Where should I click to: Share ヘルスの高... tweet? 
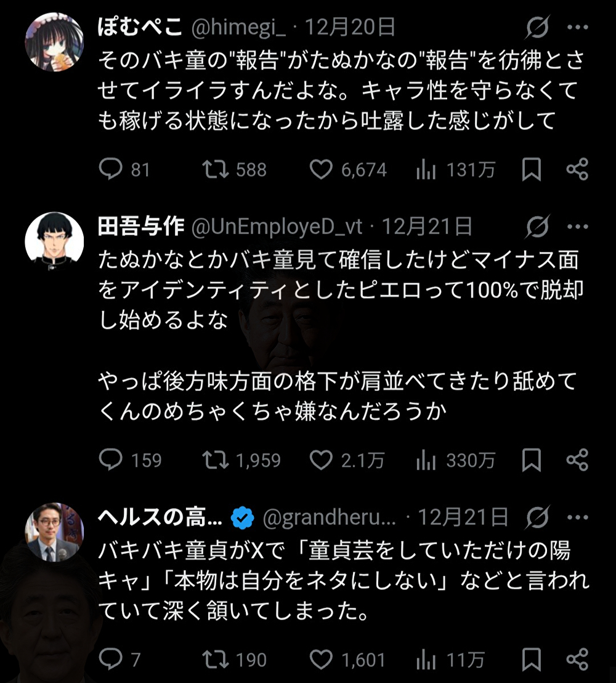576,659
